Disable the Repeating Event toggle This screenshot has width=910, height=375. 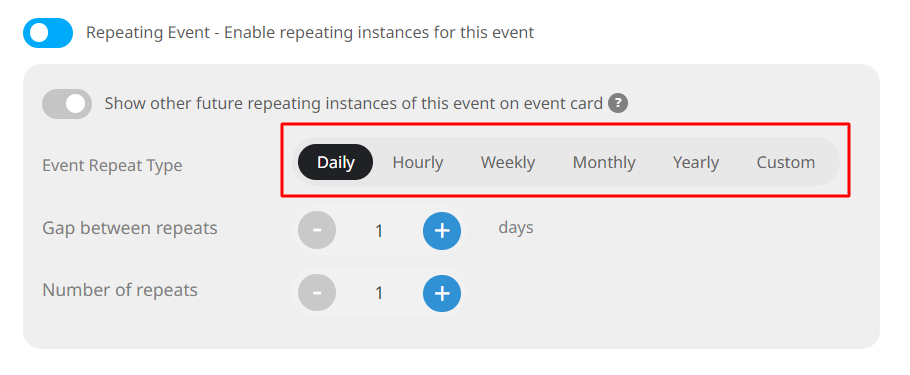(48, 33)
